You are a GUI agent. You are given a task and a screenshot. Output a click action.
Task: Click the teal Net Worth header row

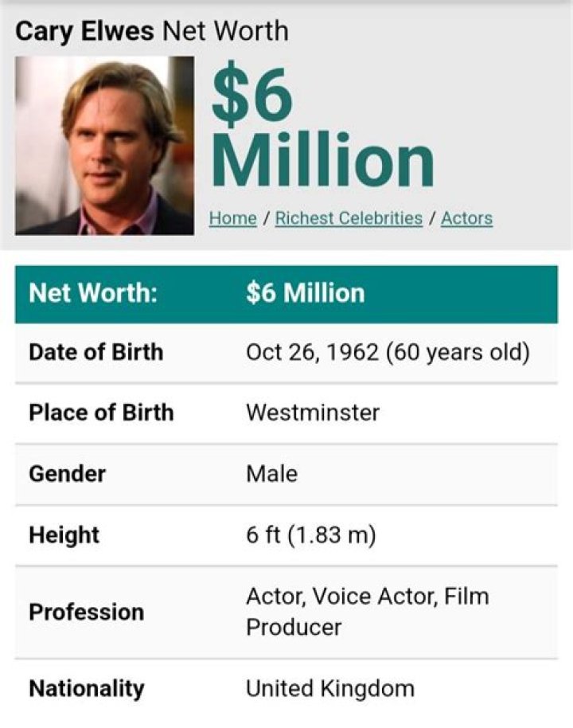[286, 292]
